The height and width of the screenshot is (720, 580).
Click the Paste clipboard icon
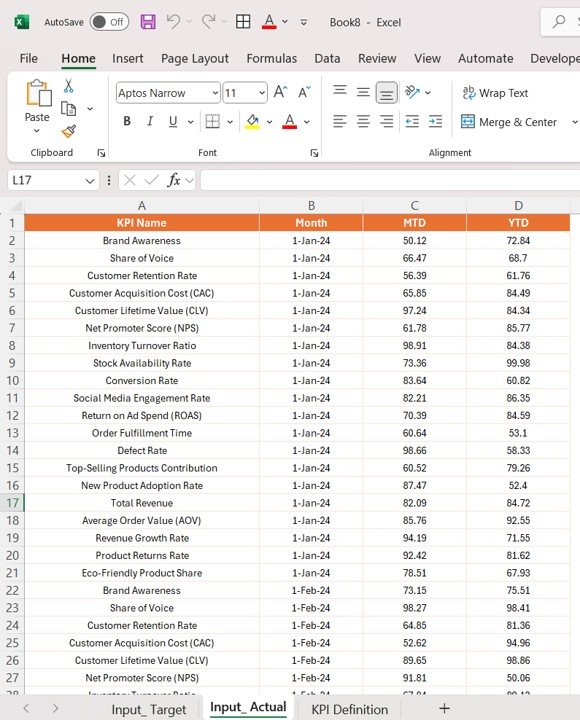point(38,93)
